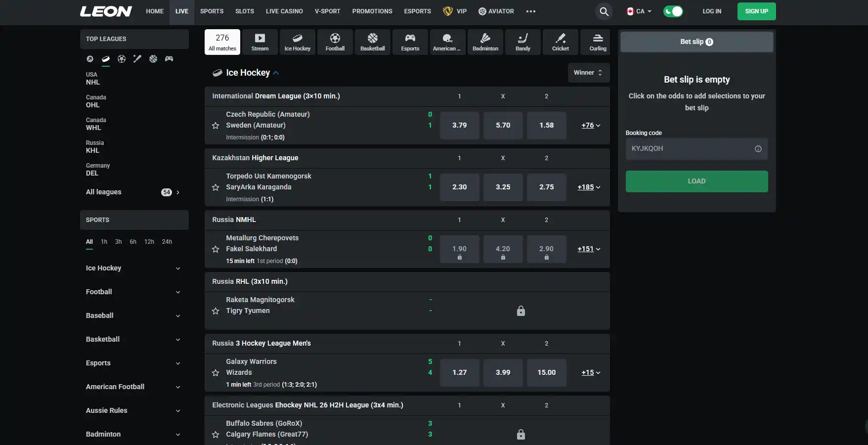This screenshot has height=445, width=868.
Task: Open the search magnifier icon
Action: [604, 11]
